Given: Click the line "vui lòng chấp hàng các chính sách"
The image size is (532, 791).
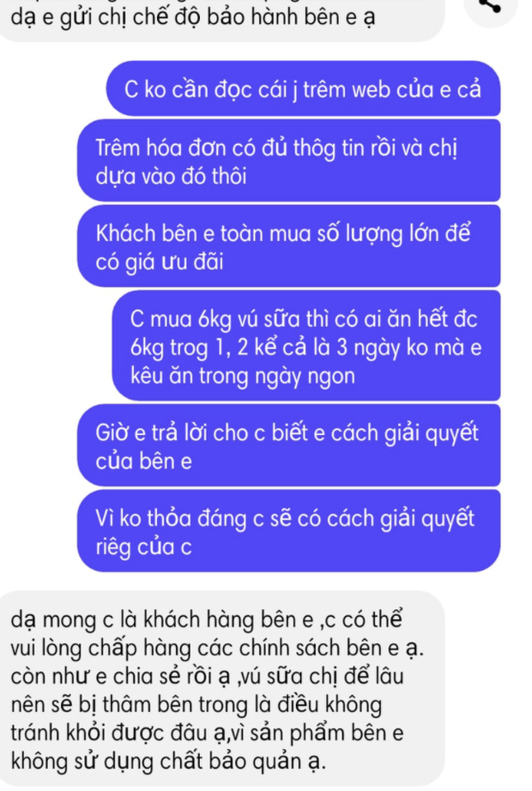Looking at the screenshot, I should pyautogui.click(x=217, y=649).
